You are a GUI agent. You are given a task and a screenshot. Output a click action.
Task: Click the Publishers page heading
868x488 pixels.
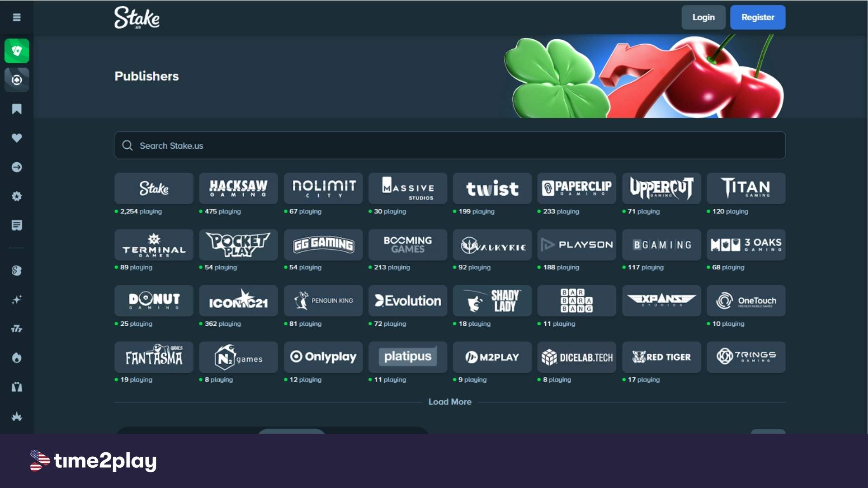[146, 76]
